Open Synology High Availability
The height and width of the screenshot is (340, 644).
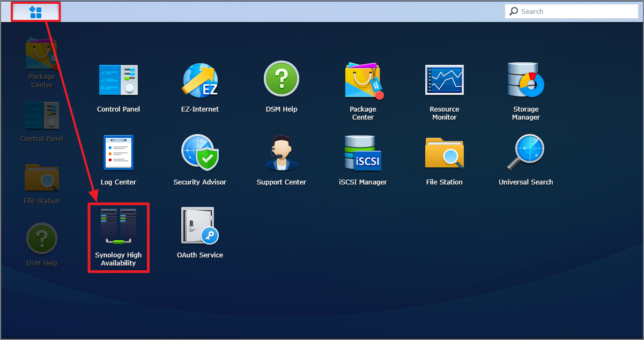click(x=119, y=226)
